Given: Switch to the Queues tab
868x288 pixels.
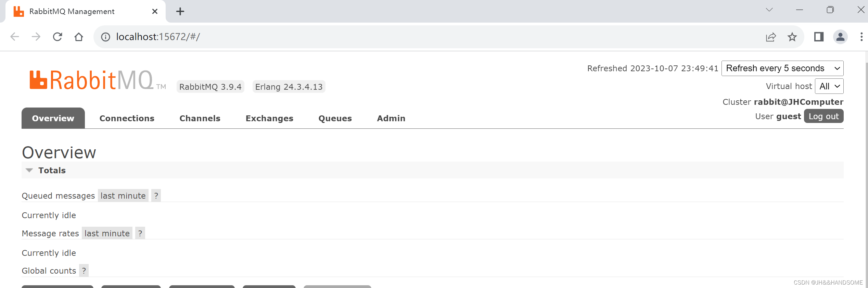Looking at the screenshot, I should [x=335, y=118].
